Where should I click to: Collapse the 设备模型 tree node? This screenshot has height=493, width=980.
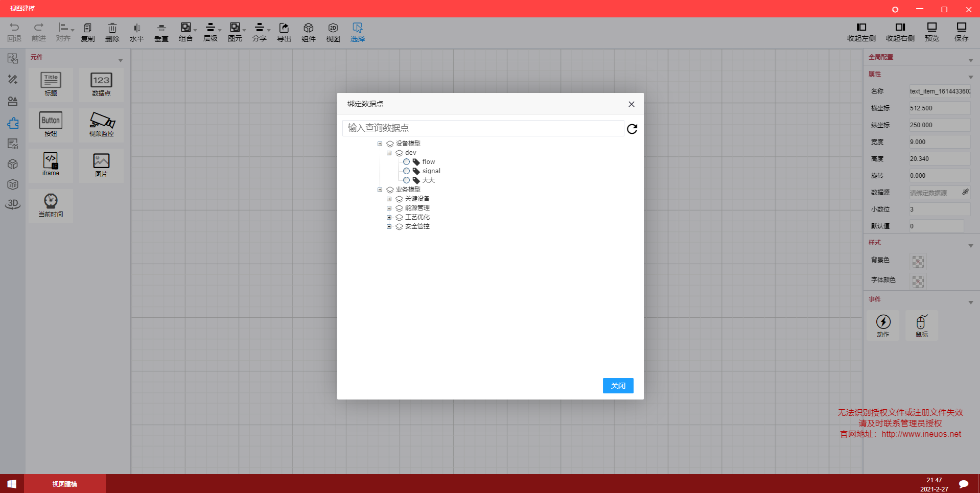point(380,144)
